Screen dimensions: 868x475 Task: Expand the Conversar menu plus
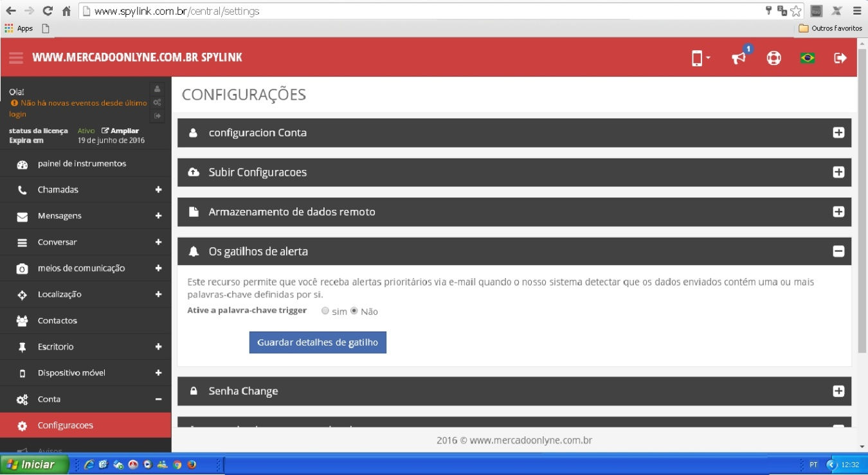(x=158, y=242)
